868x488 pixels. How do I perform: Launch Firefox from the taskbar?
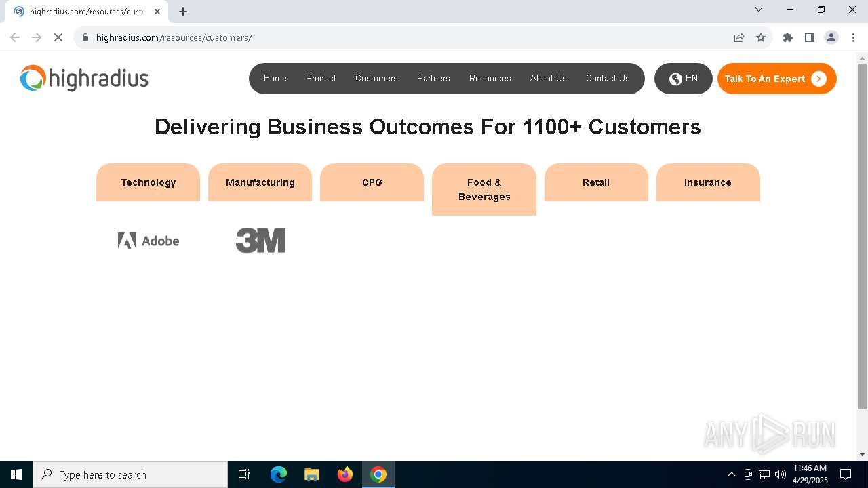345,474
